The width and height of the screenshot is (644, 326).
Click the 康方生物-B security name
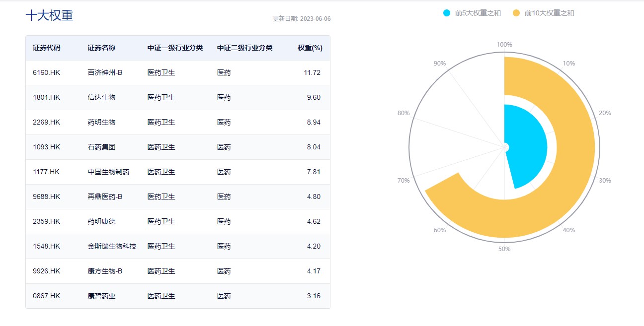[105, 271]
